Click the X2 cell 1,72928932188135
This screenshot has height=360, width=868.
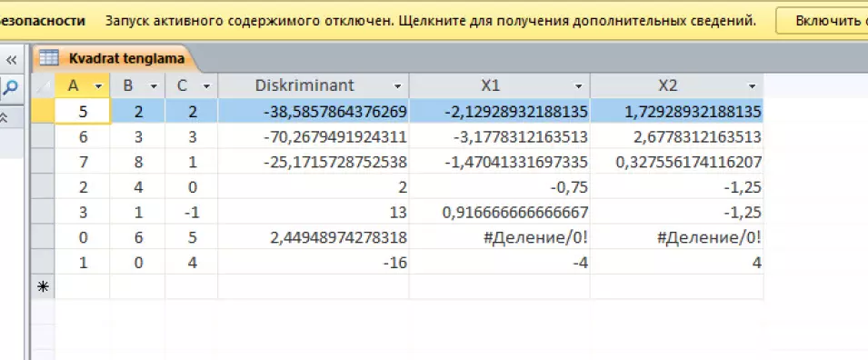click(x=677, y=111)
